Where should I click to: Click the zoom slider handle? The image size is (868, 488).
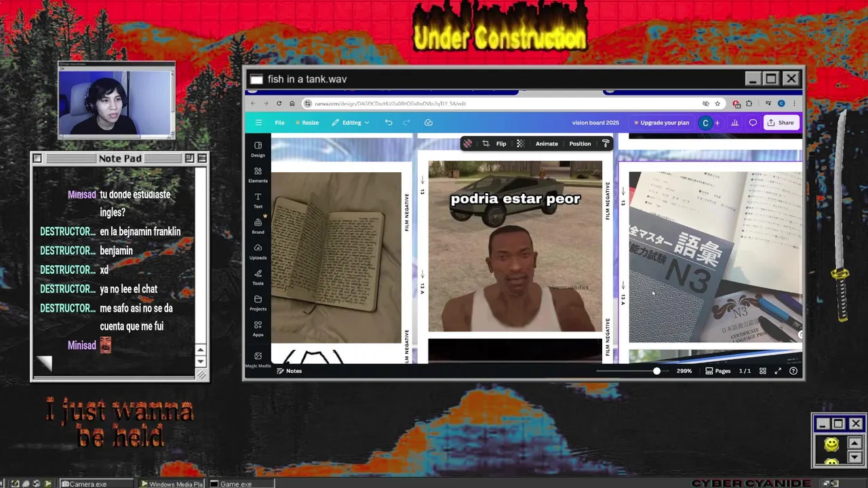click(x=656, y=371)
